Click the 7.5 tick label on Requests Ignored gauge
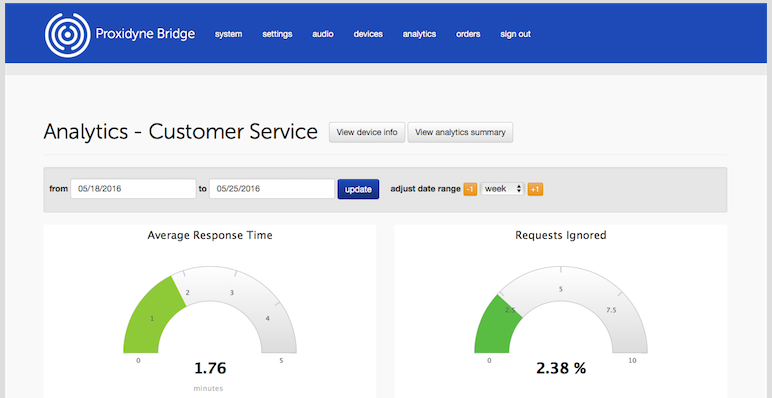772x398 pixels. tap(611, 310)
